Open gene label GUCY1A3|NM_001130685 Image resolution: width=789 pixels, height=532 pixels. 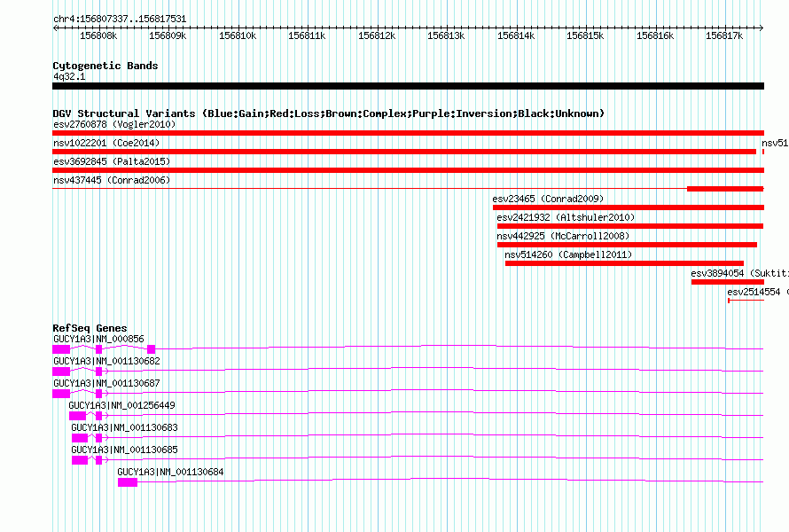click(x=124, y=450)
